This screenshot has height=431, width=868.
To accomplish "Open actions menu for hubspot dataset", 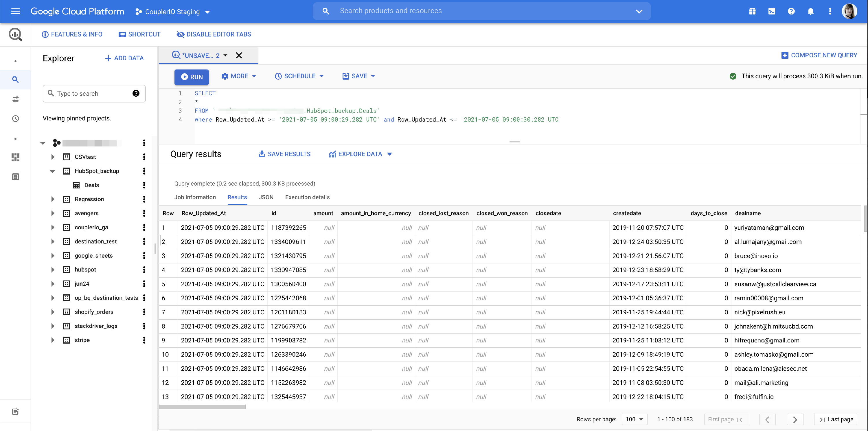I will 144,269.
